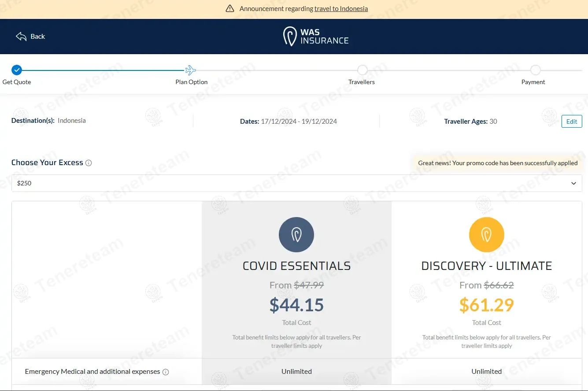Click the Emergency Medical and additional expenses label
This screenshot has width=588, height=391.
tap(92, 372)
